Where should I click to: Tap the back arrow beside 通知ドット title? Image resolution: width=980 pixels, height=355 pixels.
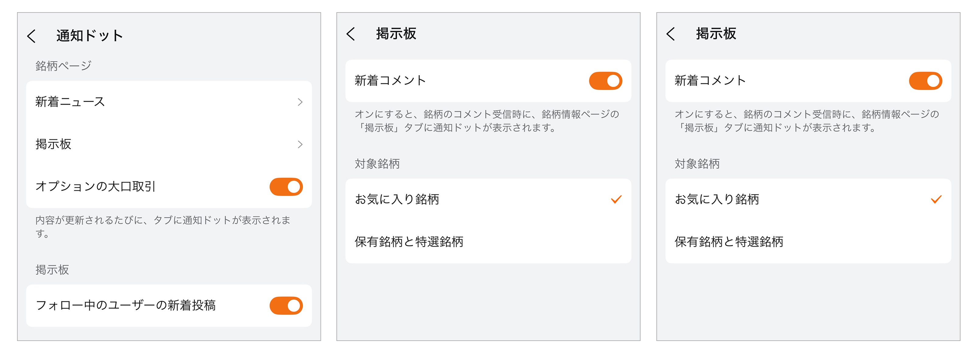32,36
